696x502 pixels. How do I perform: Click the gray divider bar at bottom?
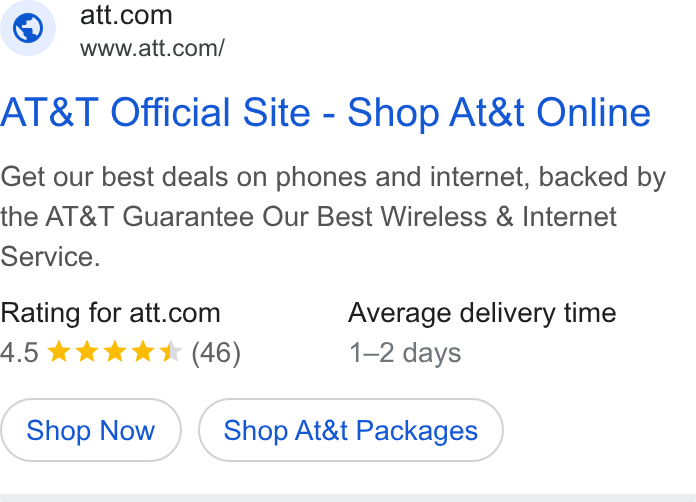(x=348, y=498)
